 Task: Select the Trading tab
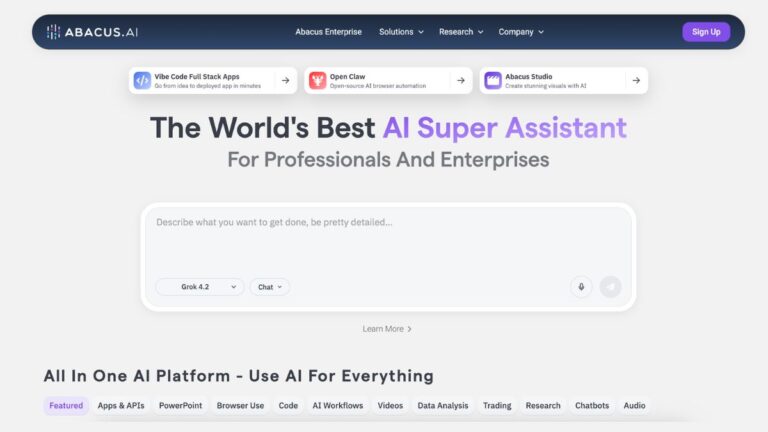point(497,406)
